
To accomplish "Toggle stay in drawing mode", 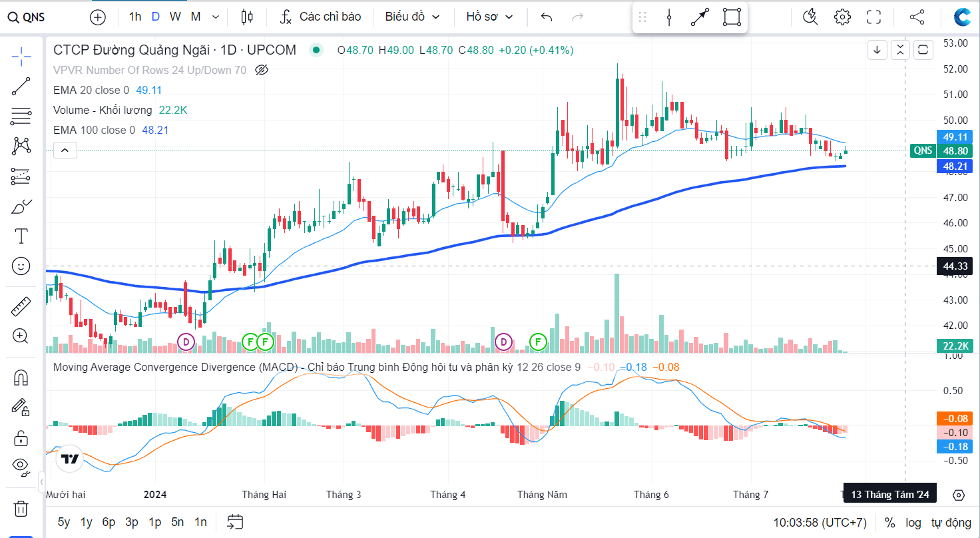I will pyautogui.click(x=21, y=407).
